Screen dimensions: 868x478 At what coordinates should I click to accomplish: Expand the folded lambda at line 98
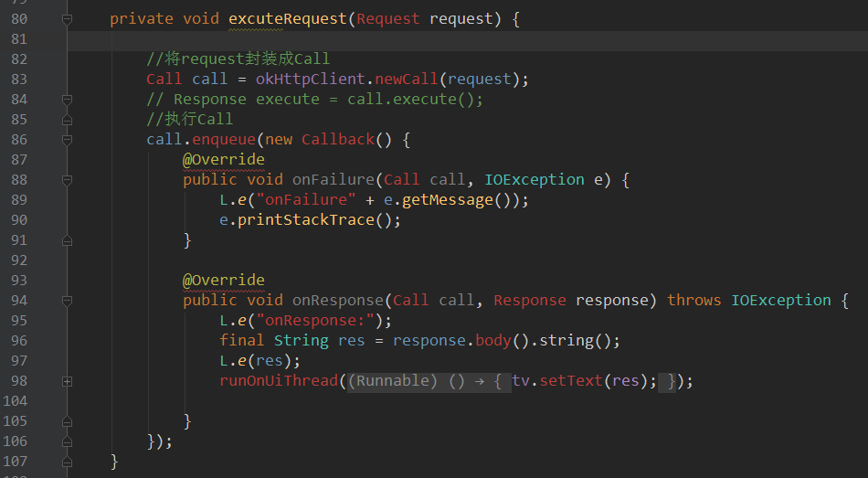pyautogui.click(x=67, y=381)
